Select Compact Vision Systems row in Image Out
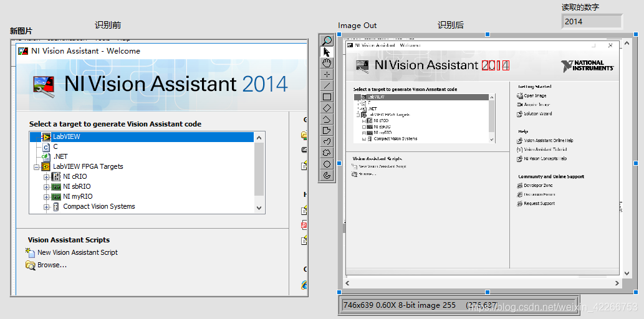This screenshot has width=644, height=319. [395, 139]
